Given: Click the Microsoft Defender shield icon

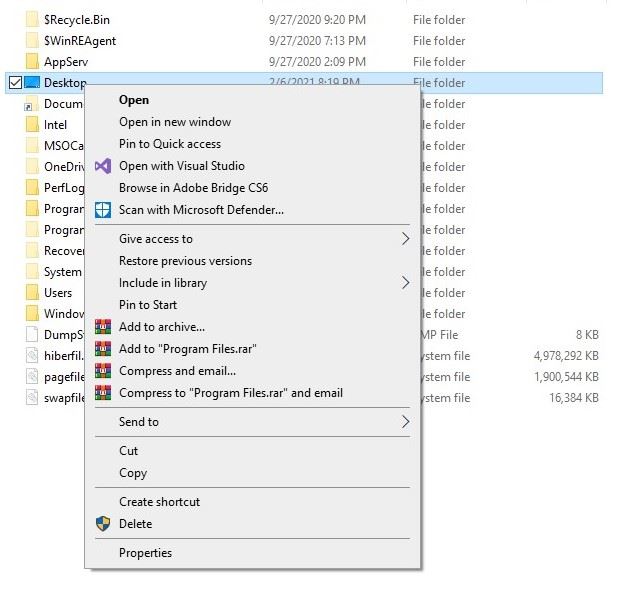Looking at the screenshot, I should click(103, 210).
